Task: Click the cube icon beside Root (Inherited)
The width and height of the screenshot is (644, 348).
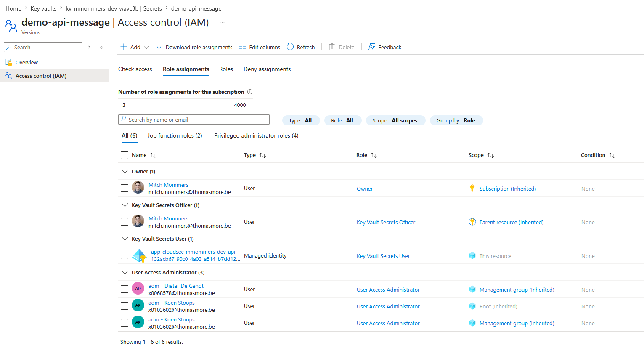Action: (x=472, y=306)
